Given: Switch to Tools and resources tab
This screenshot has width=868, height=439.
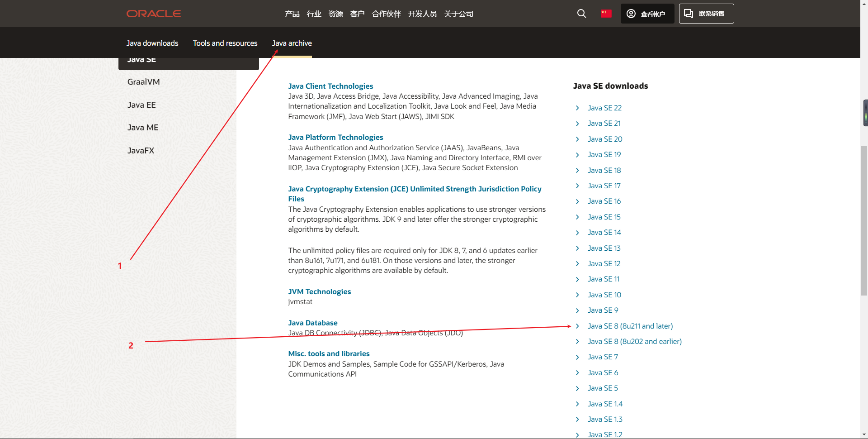Looking at the screenshot, I should 225,43.
